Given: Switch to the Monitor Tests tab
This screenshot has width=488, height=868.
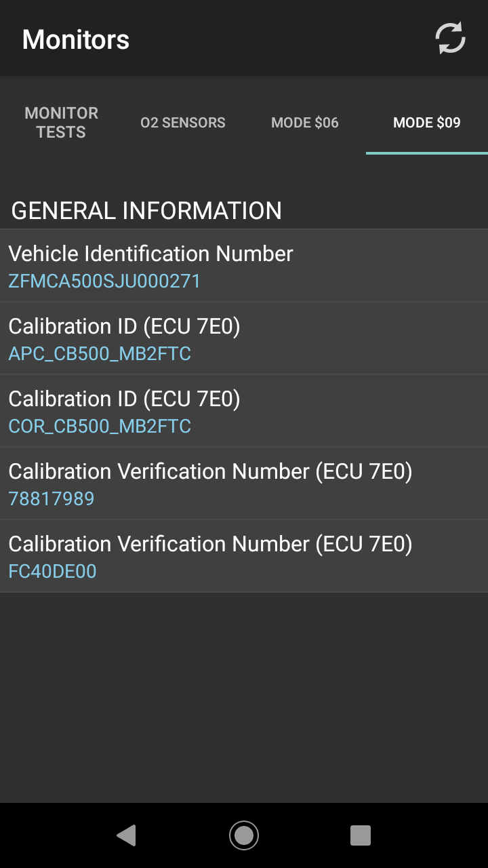Looking at the screenshot, I should tap(61, 123).
